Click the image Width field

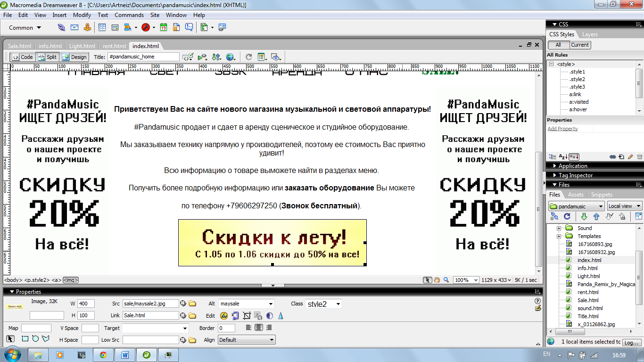[86, 304]
